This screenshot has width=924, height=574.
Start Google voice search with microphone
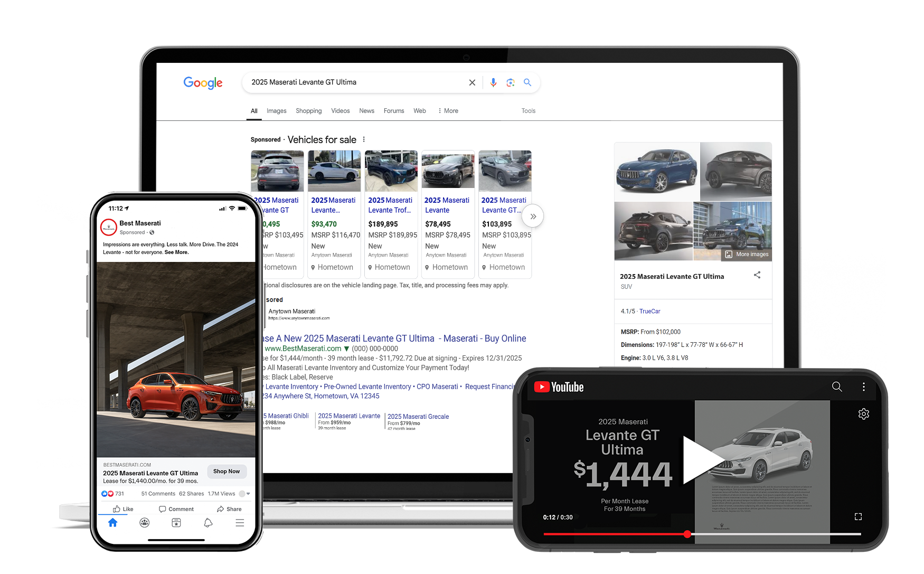[x=493, y=82]
